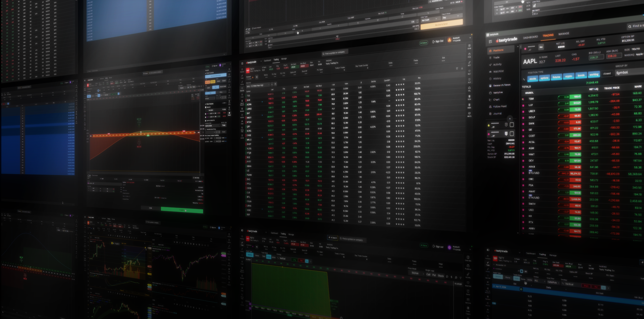Select the BTC/USD row in the positions table
This screenshot has width=644, height=319.
(x=582, y=174)
